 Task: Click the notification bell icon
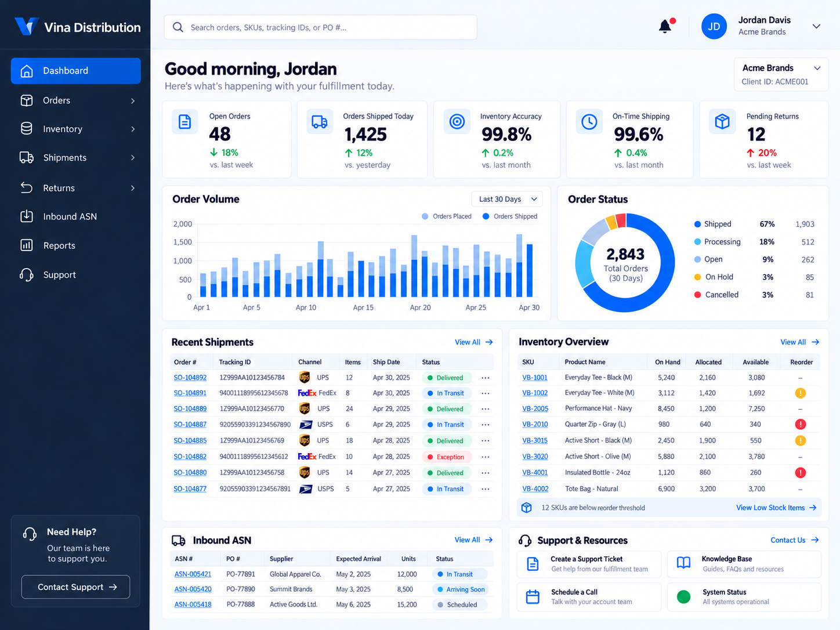[665, 27]
